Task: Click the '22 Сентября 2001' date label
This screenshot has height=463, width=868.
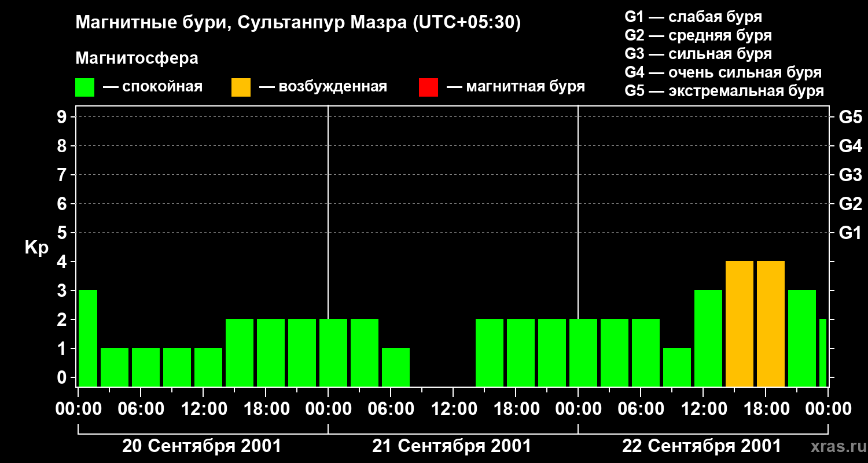Action: [701, 446]
